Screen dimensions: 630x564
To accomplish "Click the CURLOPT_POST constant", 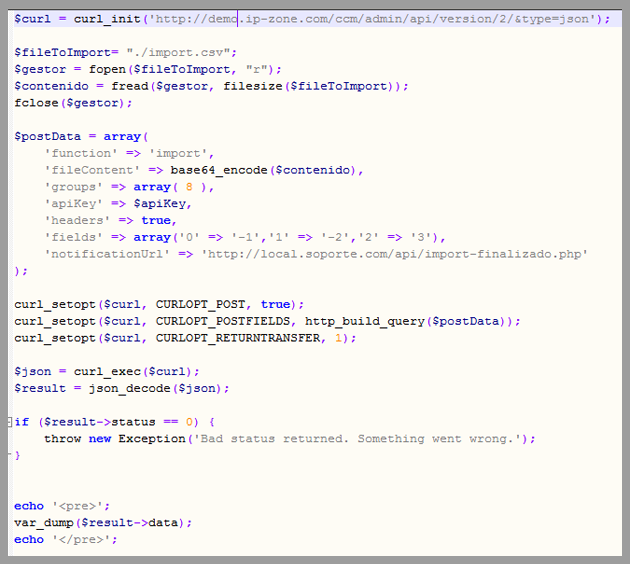I will click(x=200, y=304).
